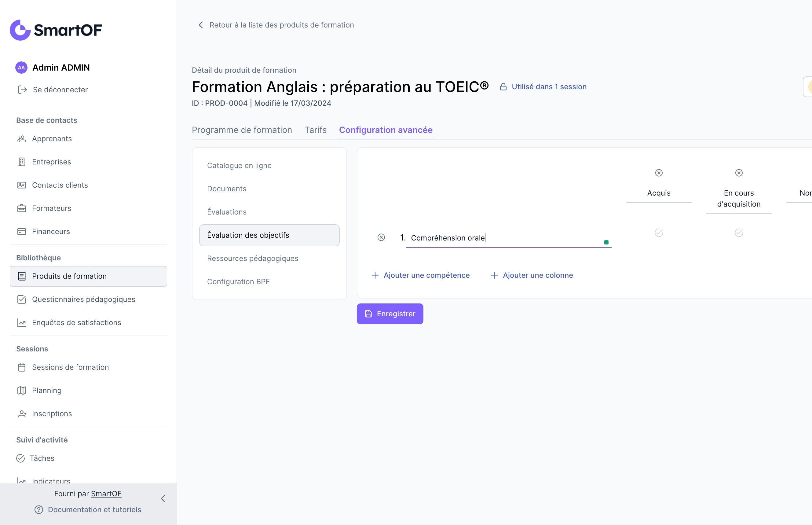The height and width of the screenshot is (525, 812).
Task: Click the Documentation et tutoriels help icon
Action: [x=39, y=510]
